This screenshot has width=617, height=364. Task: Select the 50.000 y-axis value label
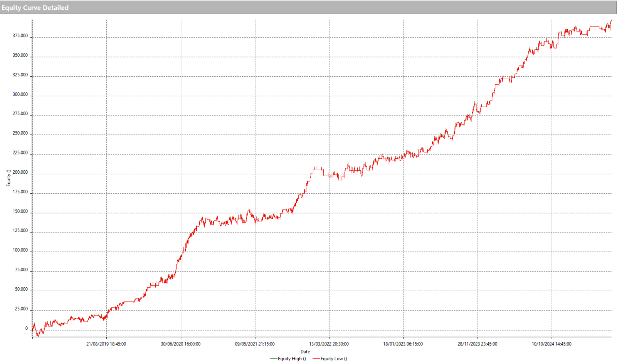(x=21, y=289)
